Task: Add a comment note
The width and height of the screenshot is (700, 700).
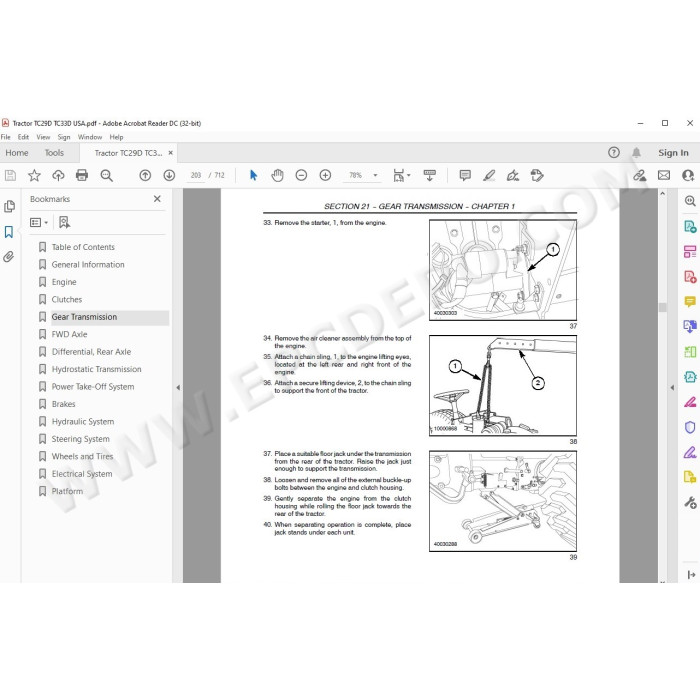Action: (465, 175)
